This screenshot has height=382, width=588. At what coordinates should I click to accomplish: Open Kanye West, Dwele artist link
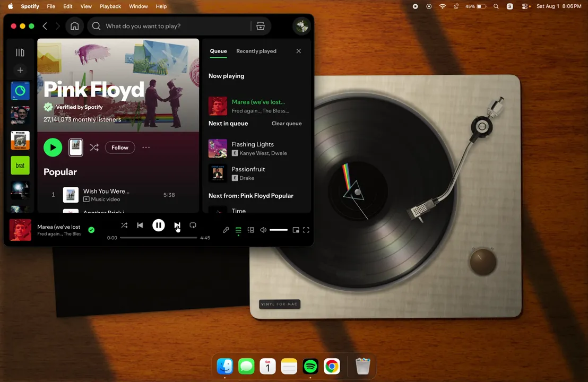263,153
